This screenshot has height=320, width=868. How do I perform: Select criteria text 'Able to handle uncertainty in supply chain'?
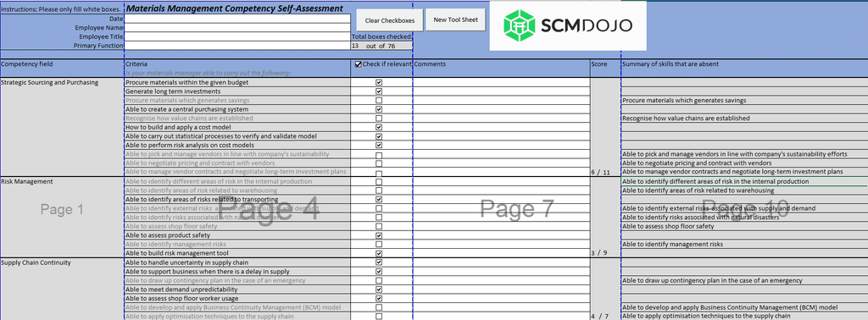click(187, 262)
